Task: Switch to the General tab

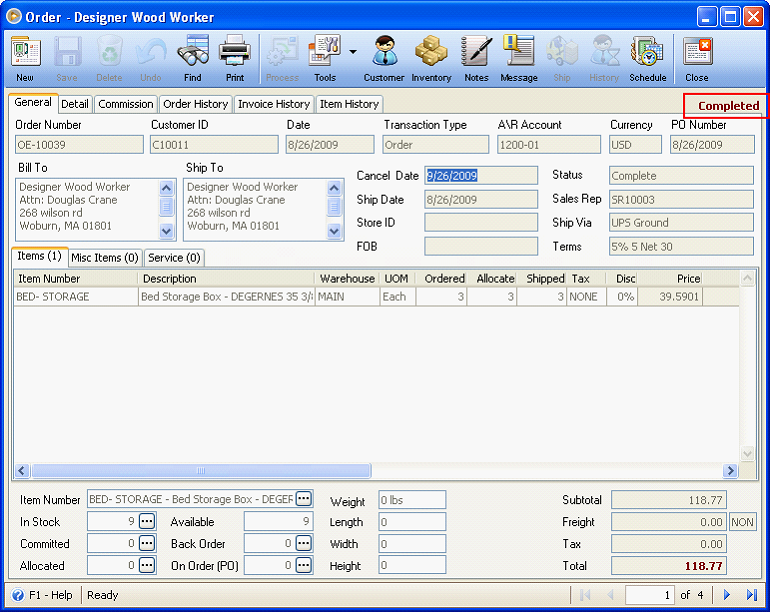Action: pos(33,103)
